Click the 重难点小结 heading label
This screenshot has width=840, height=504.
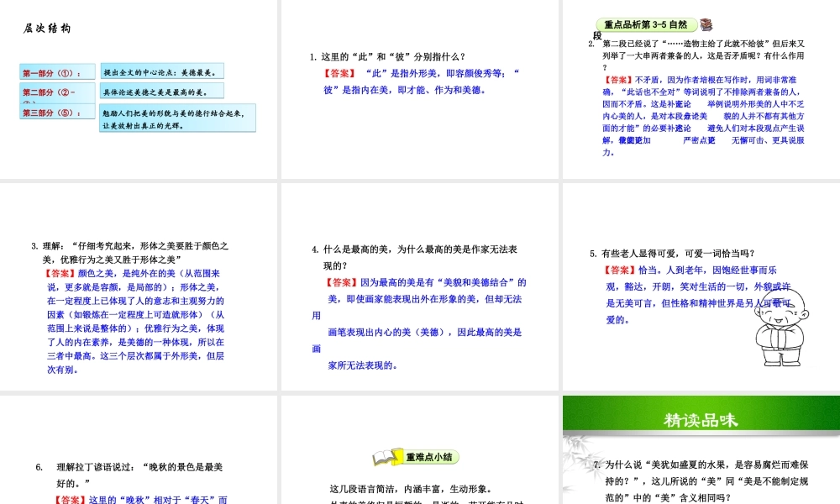[x=429, y=458]
